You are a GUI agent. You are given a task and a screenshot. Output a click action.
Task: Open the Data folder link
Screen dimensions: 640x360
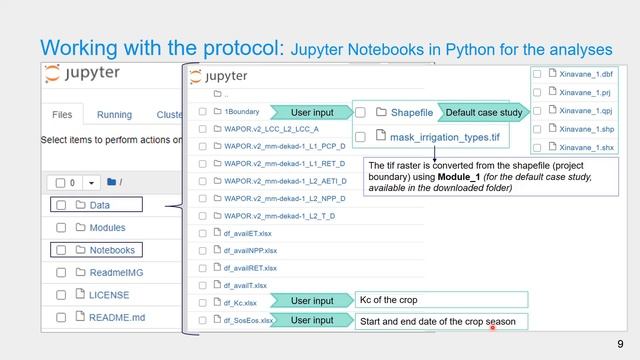(x=100, y=205)
